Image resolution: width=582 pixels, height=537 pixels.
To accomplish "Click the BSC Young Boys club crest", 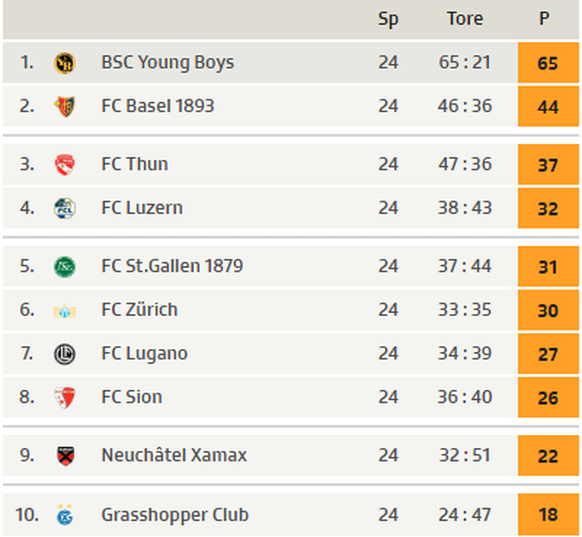I will point(65,63).
